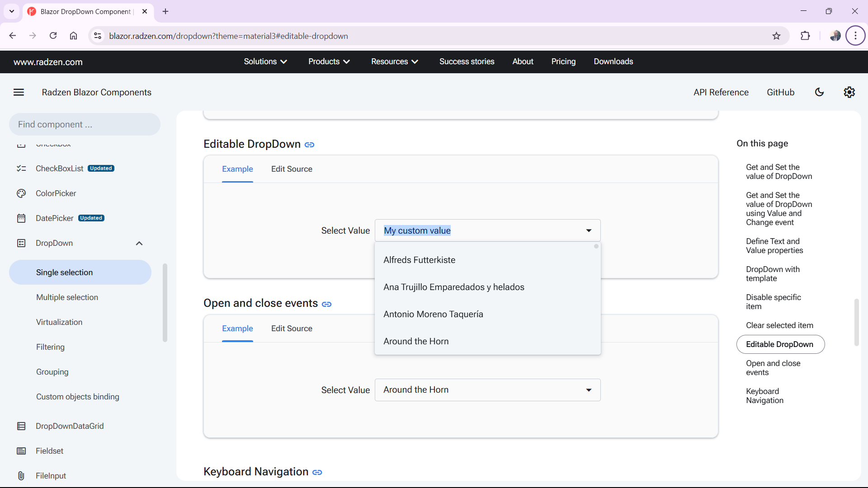Open the API Reference link

[721, 92]
